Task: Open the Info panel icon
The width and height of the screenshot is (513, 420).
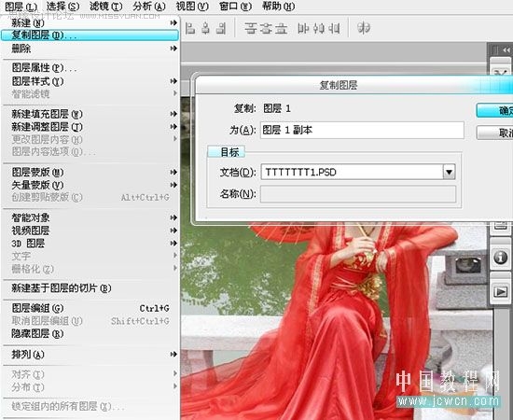Action: [x=501, y=258]
